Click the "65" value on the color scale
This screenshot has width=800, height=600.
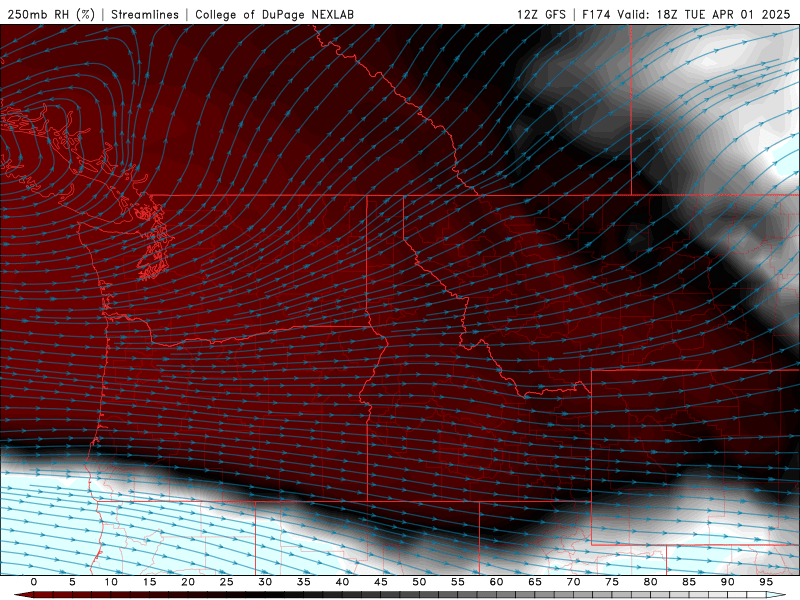pos(535,582)
